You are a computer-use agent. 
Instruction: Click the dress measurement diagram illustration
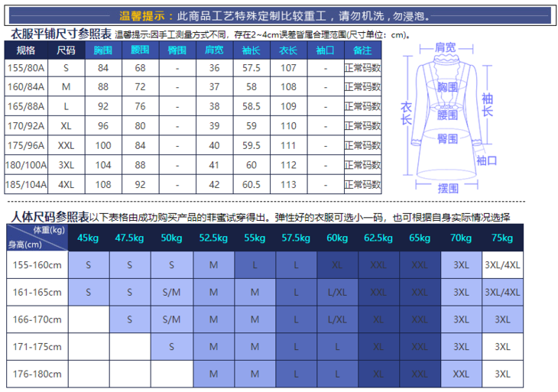(x=447, y=115)
